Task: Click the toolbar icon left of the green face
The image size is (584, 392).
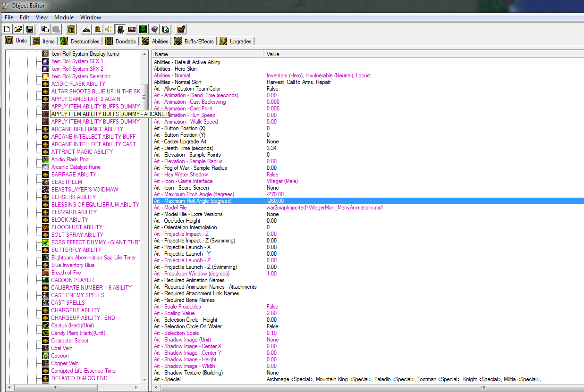Action: [x=132, y=29]
